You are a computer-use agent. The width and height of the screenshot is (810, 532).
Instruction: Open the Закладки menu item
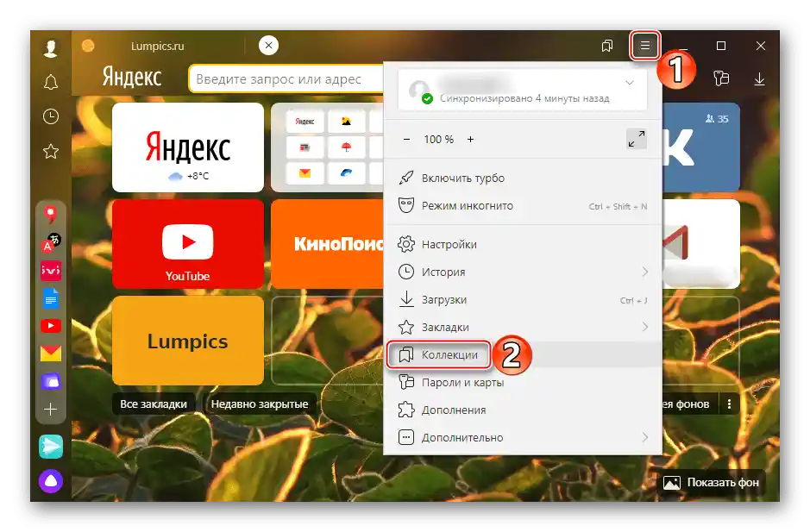click(x=523, y=327)
